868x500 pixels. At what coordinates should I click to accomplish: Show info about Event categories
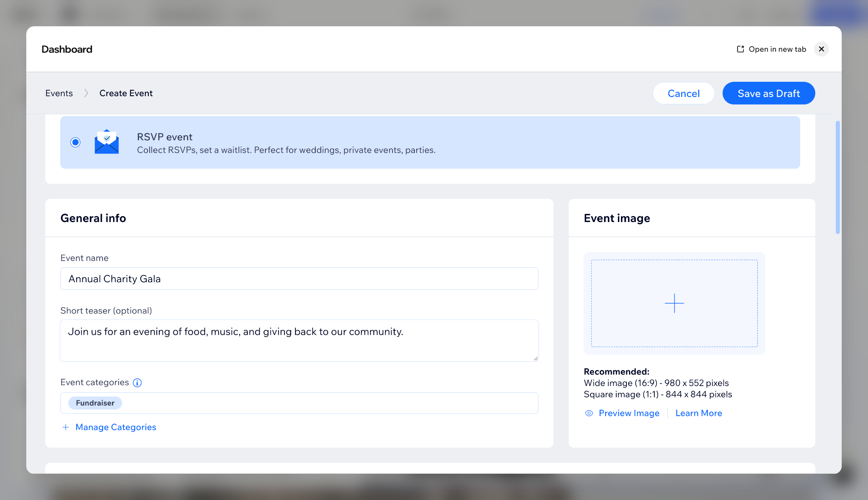pos(137,383)
